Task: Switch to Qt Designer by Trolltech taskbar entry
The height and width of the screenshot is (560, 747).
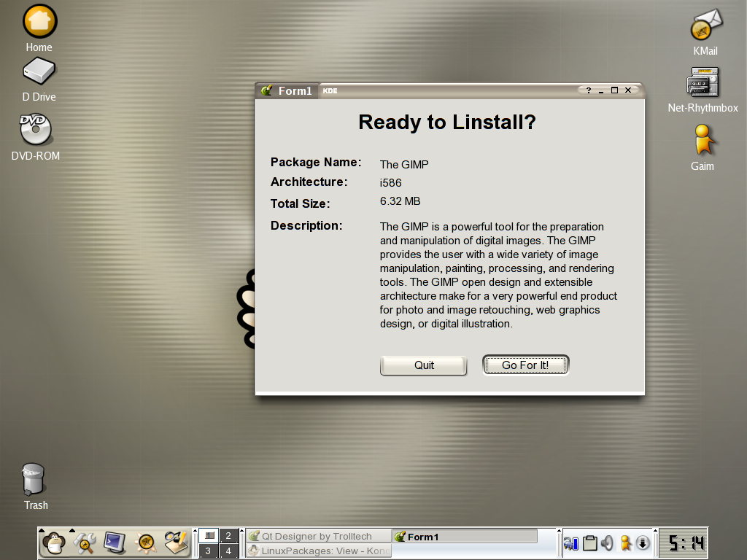Action: 318,536
